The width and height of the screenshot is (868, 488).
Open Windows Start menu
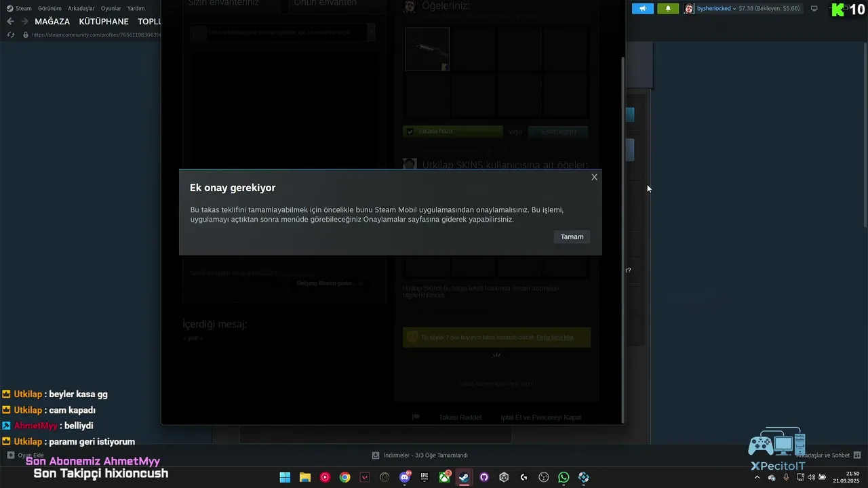point(285,477)
